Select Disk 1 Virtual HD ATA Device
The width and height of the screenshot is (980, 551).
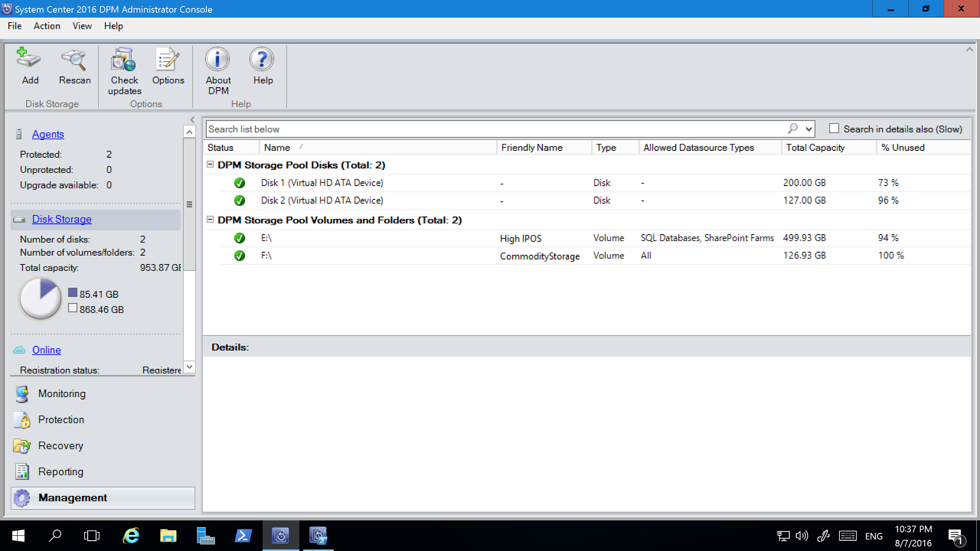coord(322,182)
